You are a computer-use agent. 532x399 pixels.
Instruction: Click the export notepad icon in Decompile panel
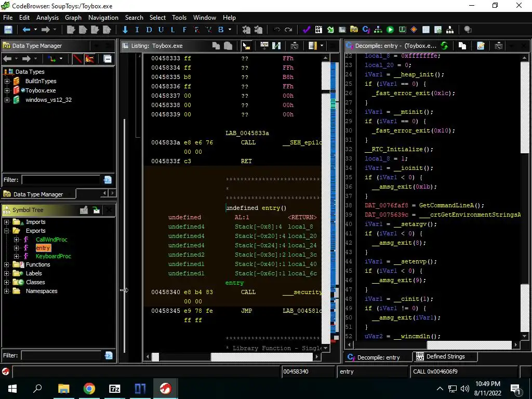tap(481, 46)
